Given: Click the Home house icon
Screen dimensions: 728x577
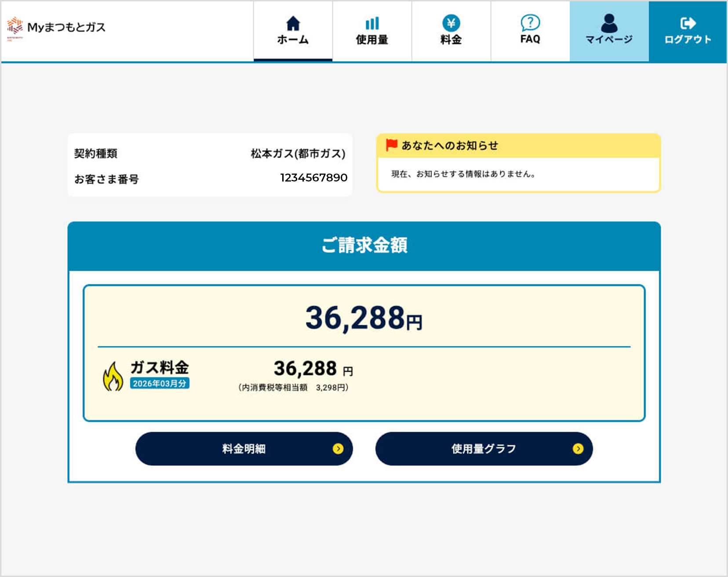Looking at the screenshot, I should coord(293,23).
